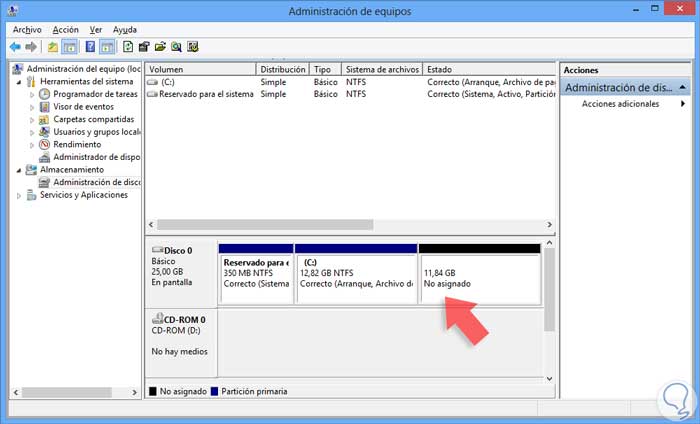
Task: Click the Servicios y Aplicaciones icon
Action: coord(31,195)
